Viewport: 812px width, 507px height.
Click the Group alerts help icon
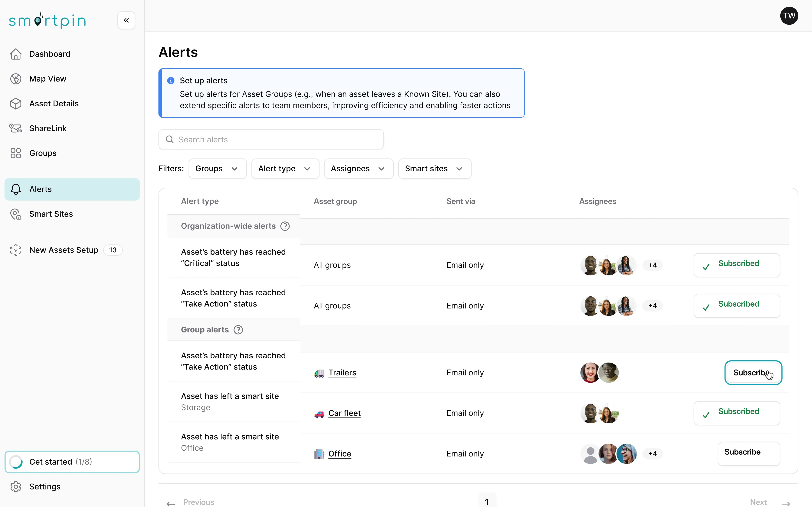238,330
